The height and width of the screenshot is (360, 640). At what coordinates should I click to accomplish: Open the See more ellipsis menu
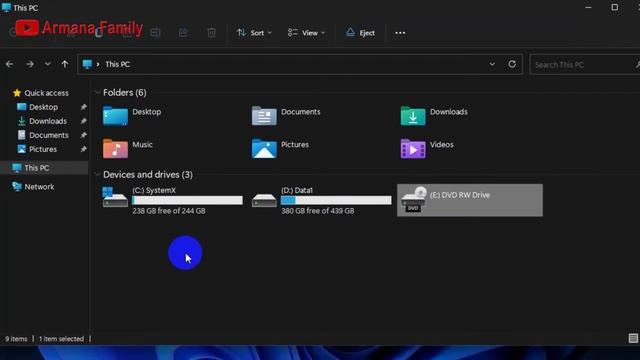(x=400, y=33)
